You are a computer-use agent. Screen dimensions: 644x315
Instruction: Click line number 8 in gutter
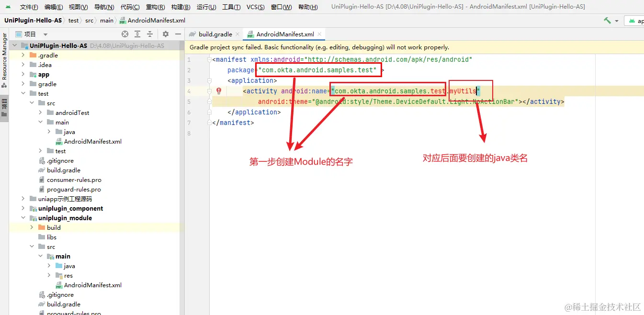pyautogui.click(x=189, y=134)
